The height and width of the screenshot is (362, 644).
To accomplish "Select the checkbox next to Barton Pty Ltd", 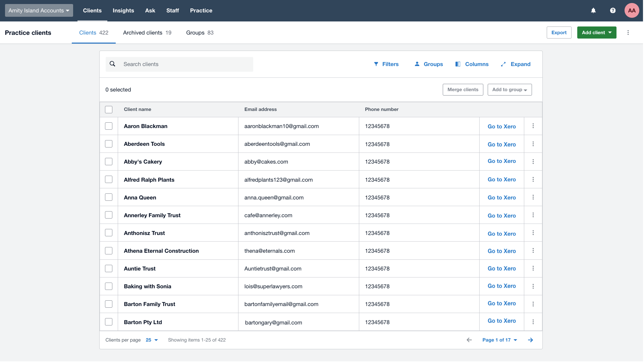I will [109, 322].
